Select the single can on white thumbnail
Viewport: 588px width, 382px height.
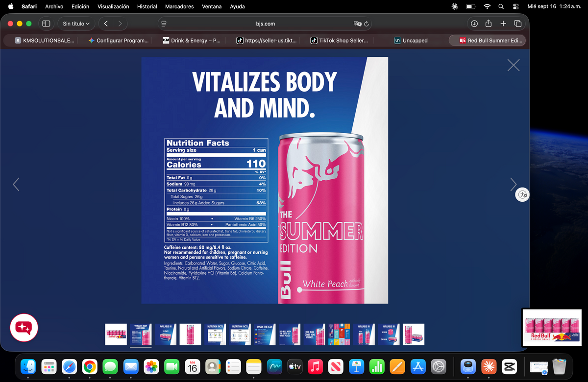(x=191, y=334)
